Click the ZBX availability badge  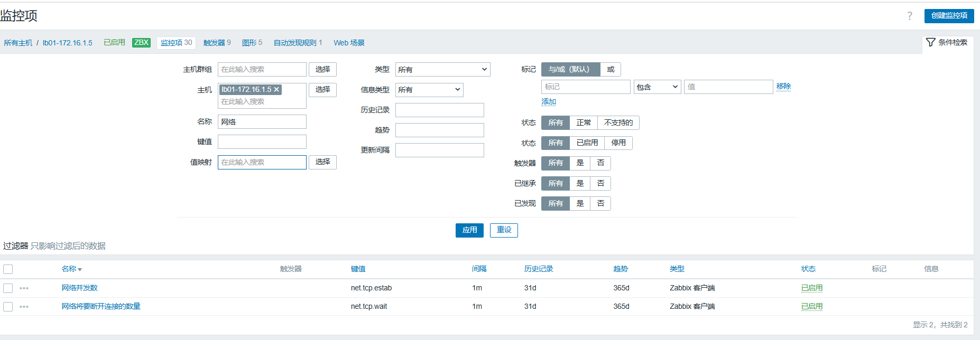click(141, 43)
